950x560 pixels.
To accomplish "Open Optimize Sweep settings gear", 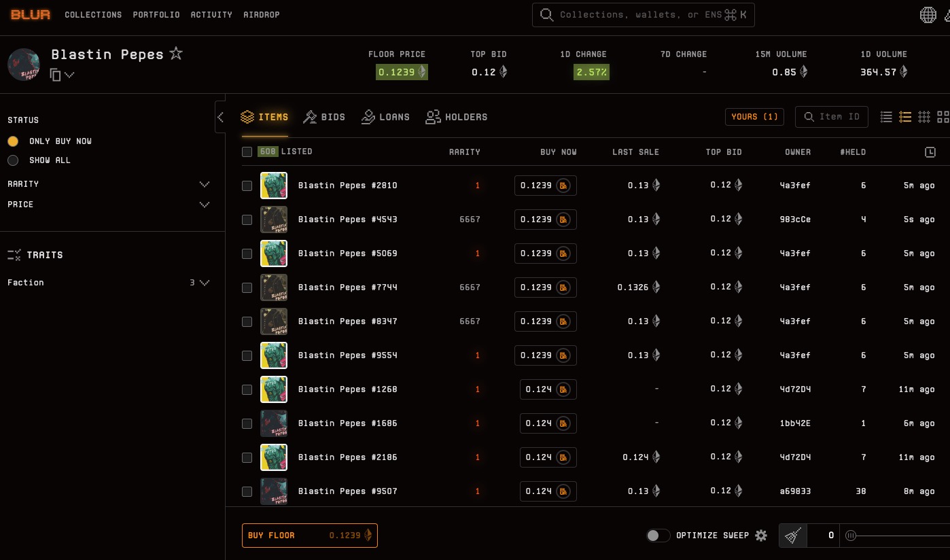I will (761, 536).
